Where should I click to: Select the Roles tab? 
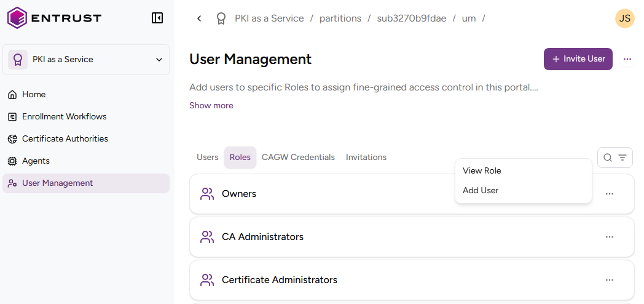tap(240, 158)
